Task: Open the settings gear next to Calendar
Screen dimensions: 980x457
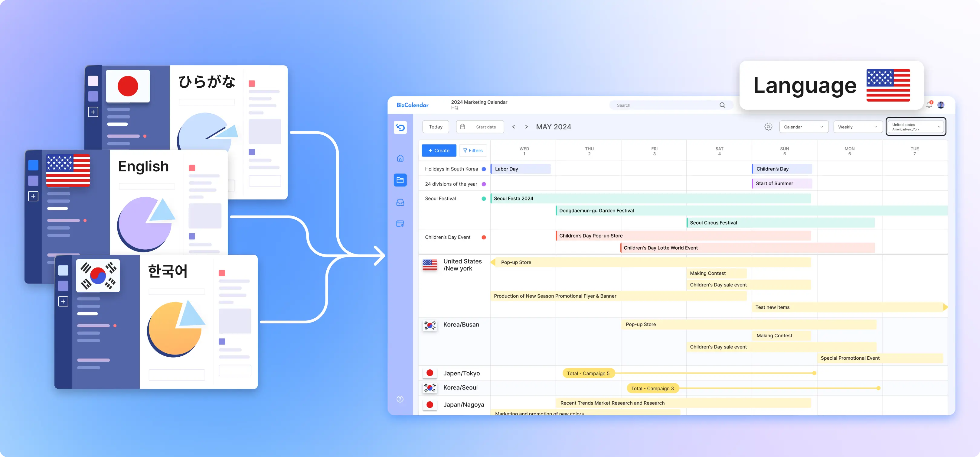Action: point(768,127)
